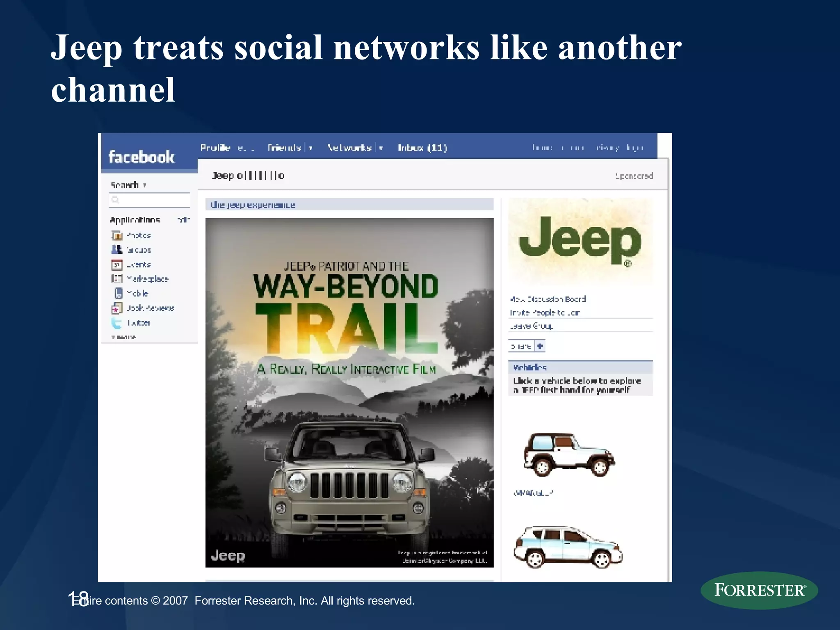Click the green Jeep logo image
The width and height of the screenshot is (840, 630).
[580, 242]
